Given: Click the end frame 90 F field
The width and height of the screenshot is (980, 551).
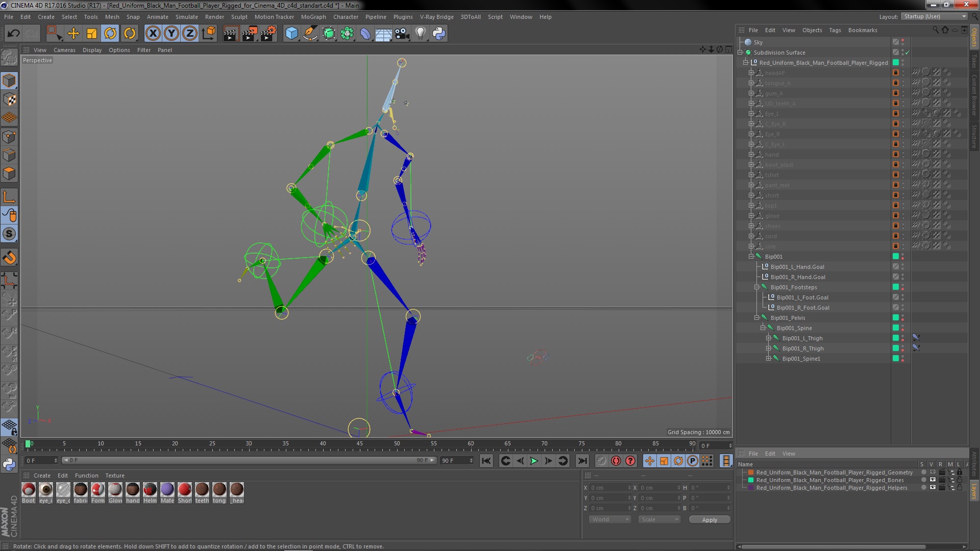Looking at the screenshot, I should (457, 461).
